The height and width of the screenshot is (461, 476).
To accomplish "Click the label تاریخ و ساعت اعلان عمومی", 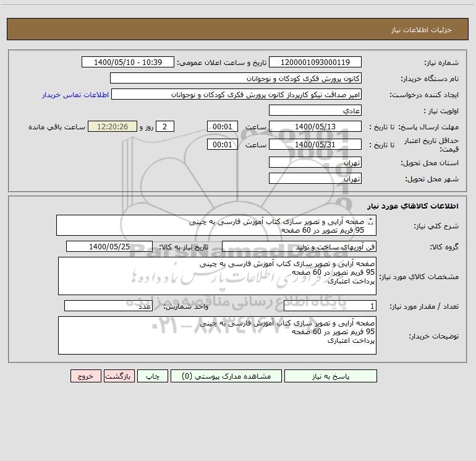I will (221, 62).
